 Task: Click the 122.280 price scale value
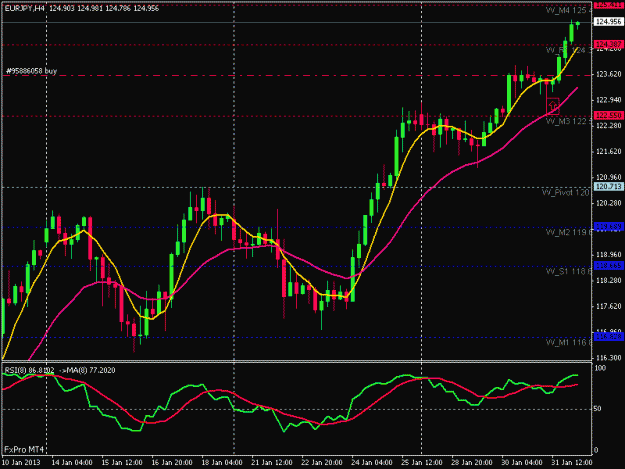pos(608,126)
